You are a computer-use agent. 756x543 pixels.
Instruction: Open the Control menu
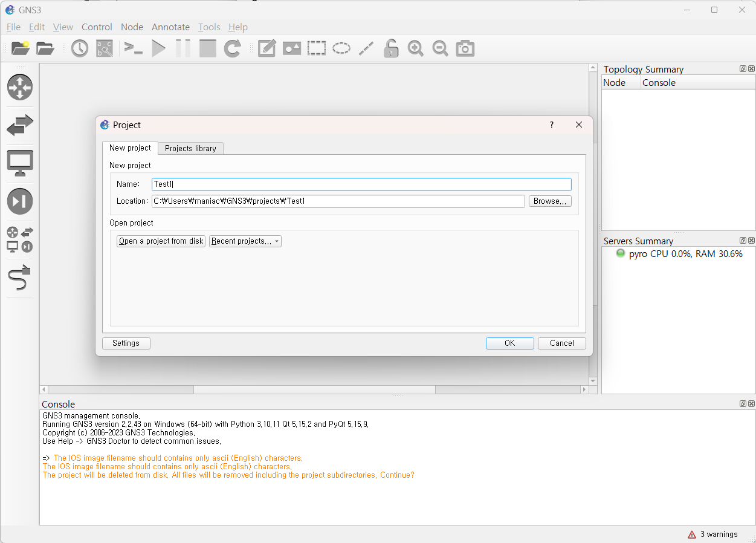97,27
